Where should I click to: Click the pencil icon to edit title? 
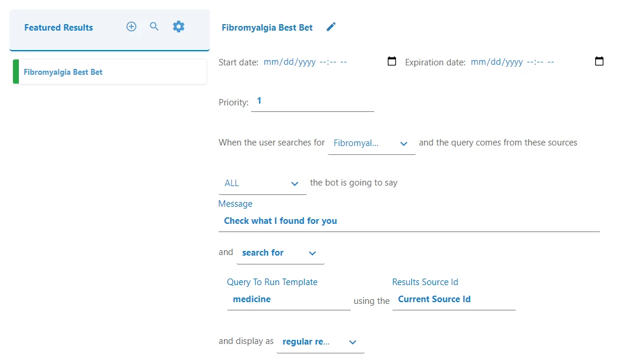click(331, 27)
